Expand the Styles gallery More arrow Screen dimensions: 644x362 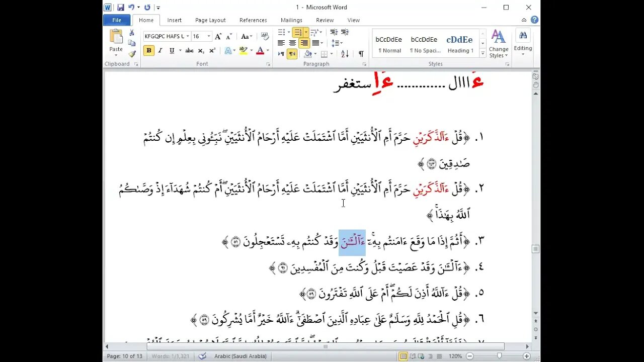pos(482,53)
